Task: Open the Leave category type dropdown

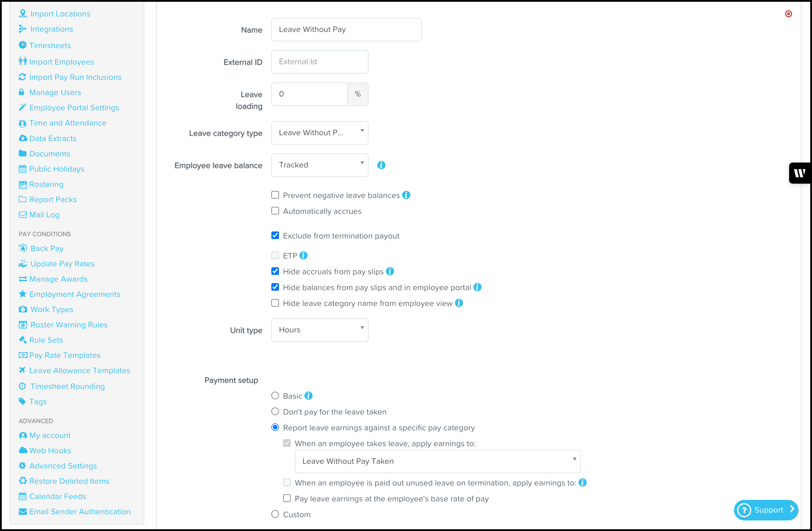Action: (x=320, y=133)
